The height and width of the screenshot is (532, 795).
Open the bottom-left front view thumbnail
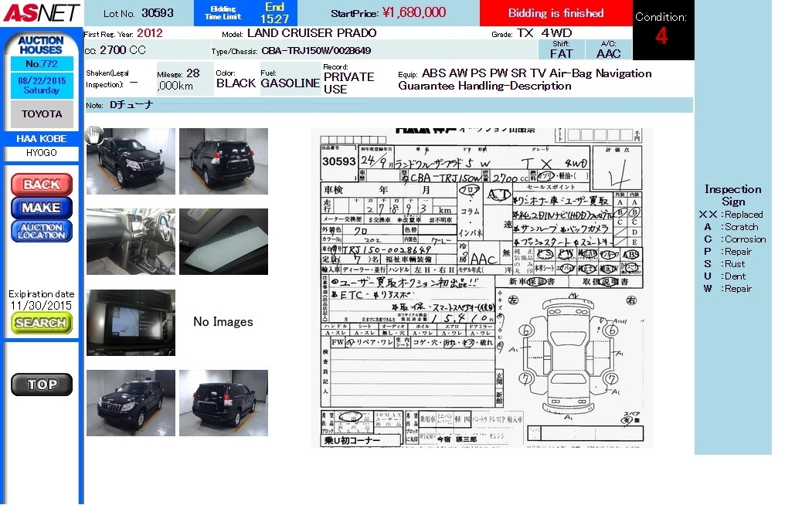point(131,402)
